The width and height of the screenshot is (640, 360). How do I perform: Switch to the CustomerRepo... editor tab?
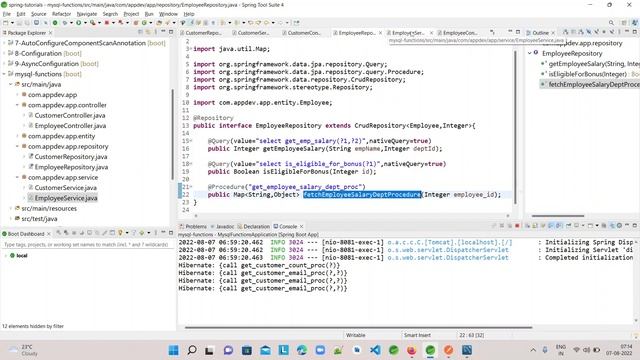pyautogui.click(x=203, y=33)
